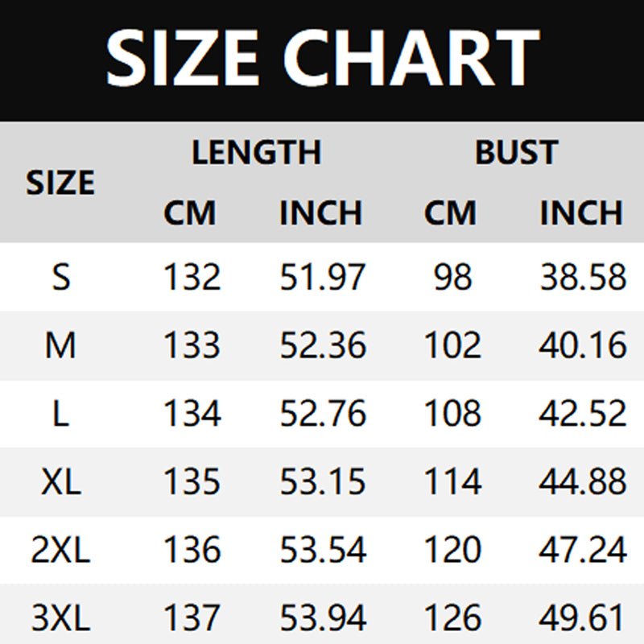Click the L size row label

(61, 414)
